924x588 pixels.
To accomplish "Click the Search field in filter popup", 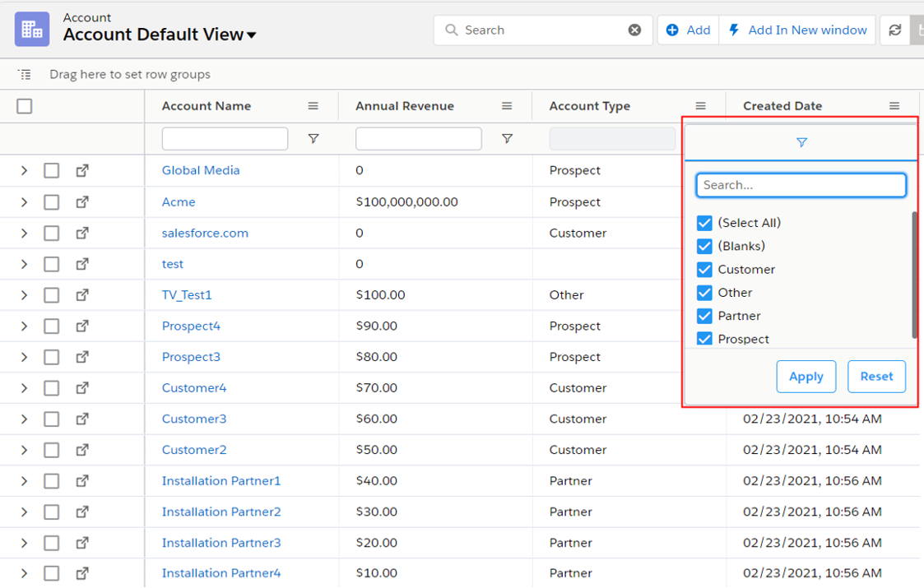I will pos(801,185).
